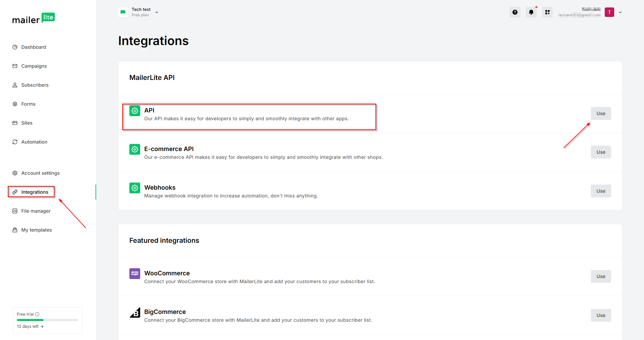Click the Subscribers person icon

[x=15, y=85]
